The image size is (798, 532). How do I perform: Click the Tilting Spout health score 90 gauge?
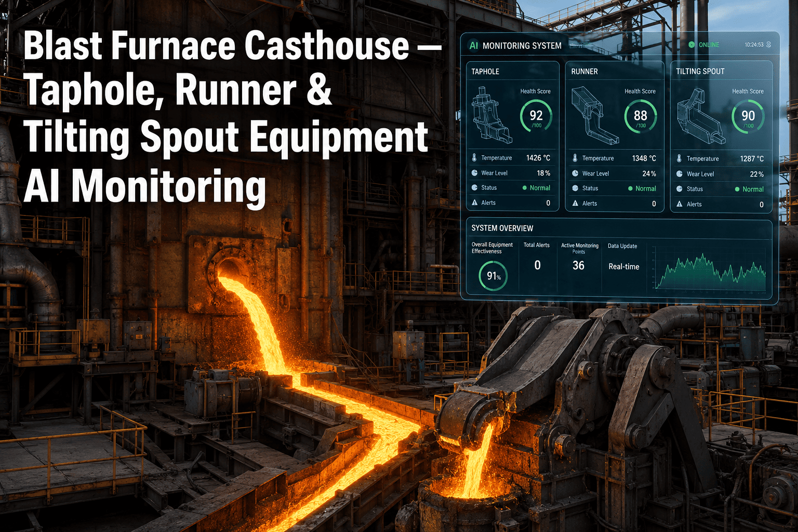pos(748,117)
